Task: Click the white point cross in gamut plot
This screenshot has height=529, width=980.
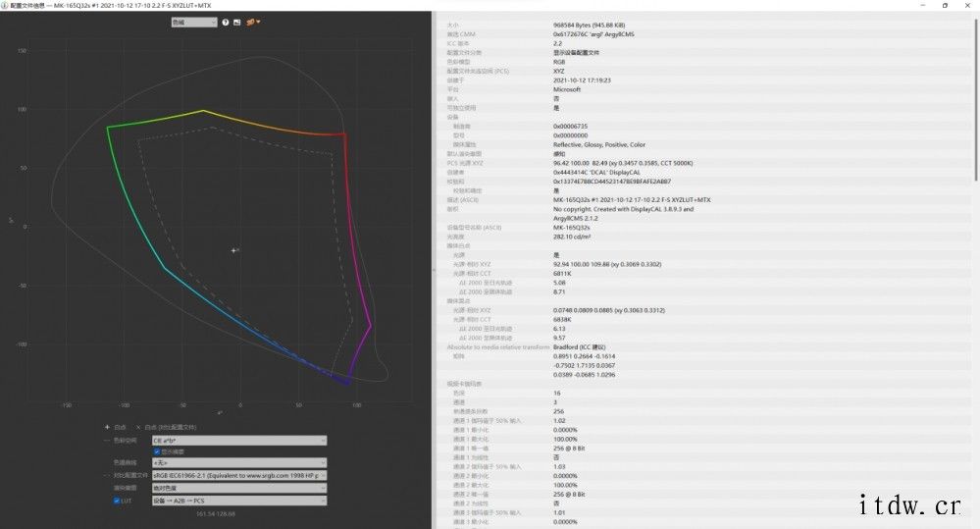Action: pos(233,250)
